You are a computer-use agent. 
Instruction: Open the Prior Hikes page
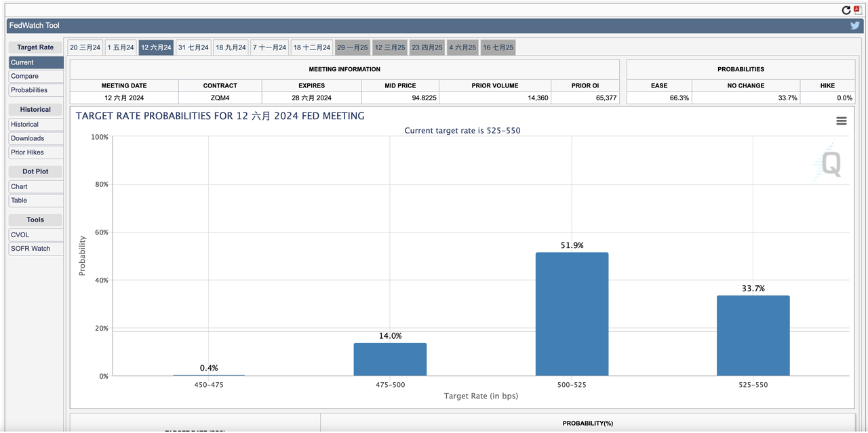(x=36, y=152)
